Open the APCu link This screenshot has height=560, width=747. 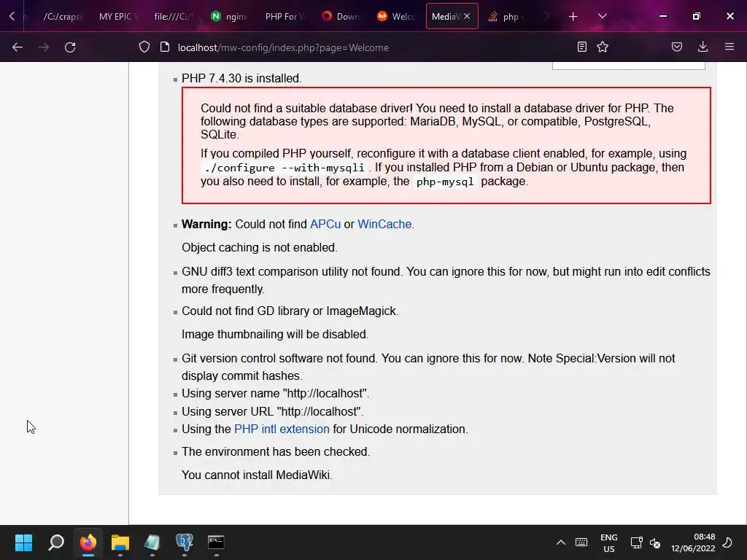point(325,225)
